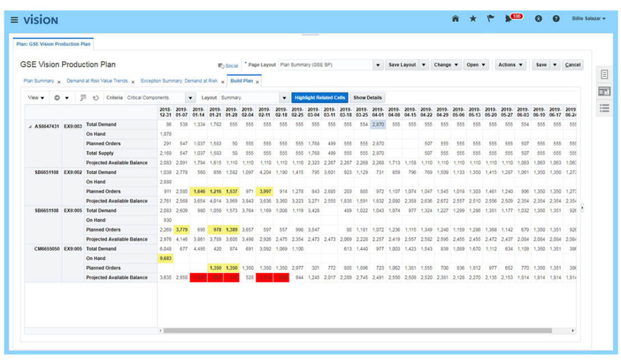The width and height of the screenshot is (621, 364).
Task: Click the right-edge panel splitter arrow
Action: [x=582, y=207]
